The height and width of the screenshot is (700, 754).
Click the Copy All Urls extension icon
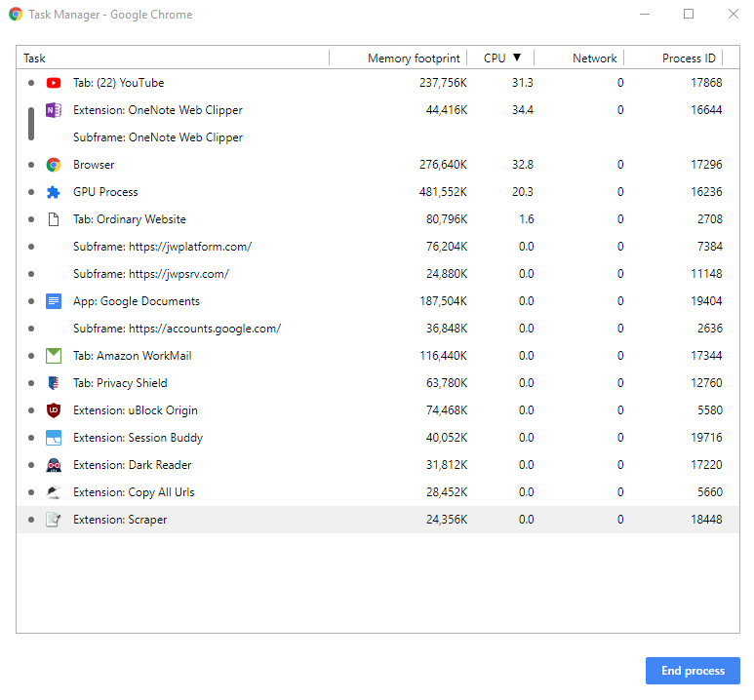54,492
